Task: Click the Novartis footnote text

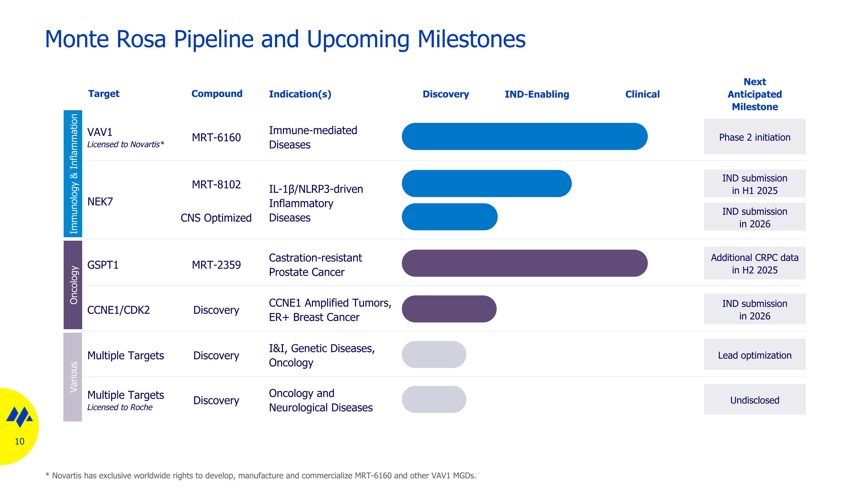Action: pyautogui.click(x=260, y=476)
